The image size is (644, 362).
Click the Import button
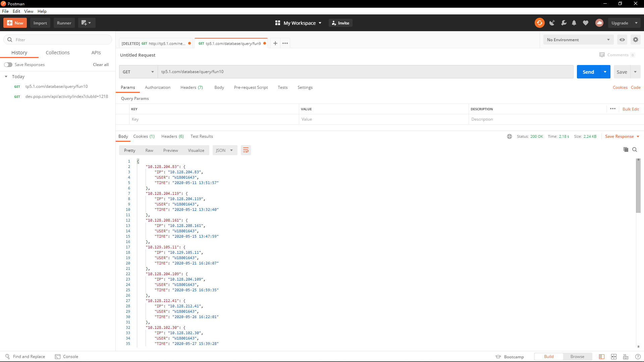(40, 23)
